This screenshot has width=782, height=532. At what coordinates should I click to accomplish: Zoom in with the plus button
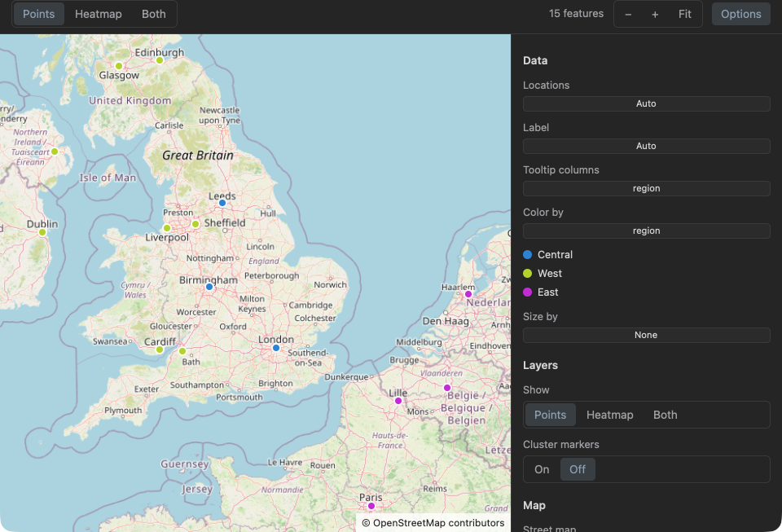click(x=655, y=14)
